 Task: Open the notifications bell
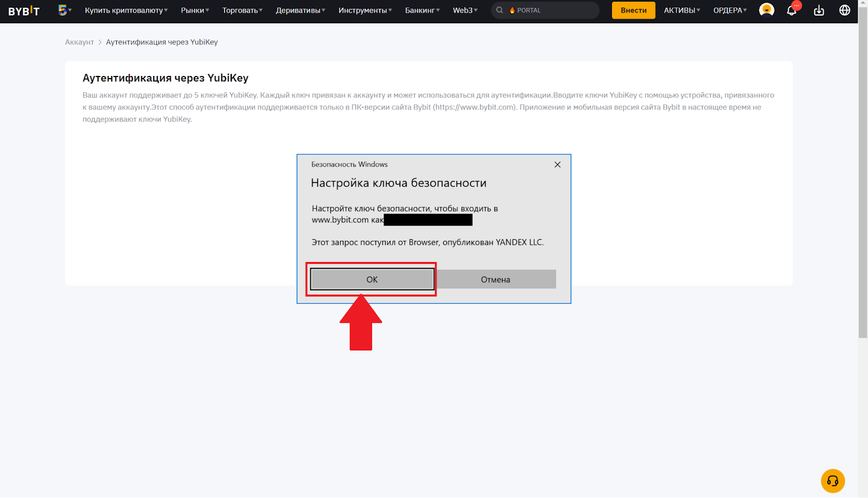(792, 10)
